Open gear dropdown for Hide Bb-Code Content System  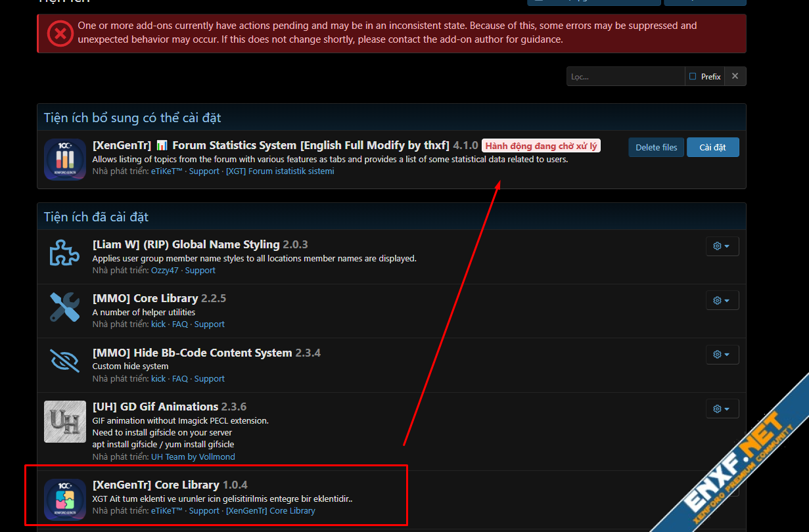click(722, 355)
